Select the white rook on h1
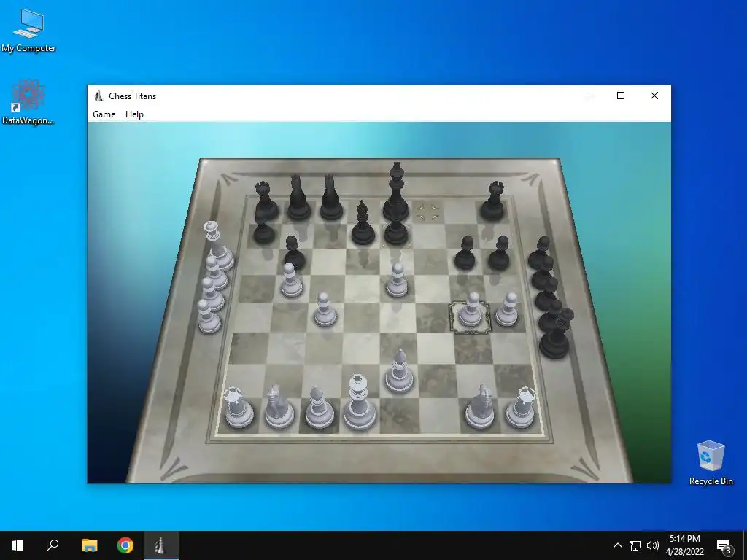This screenshot has width=747, height=560. coord(521,408)
